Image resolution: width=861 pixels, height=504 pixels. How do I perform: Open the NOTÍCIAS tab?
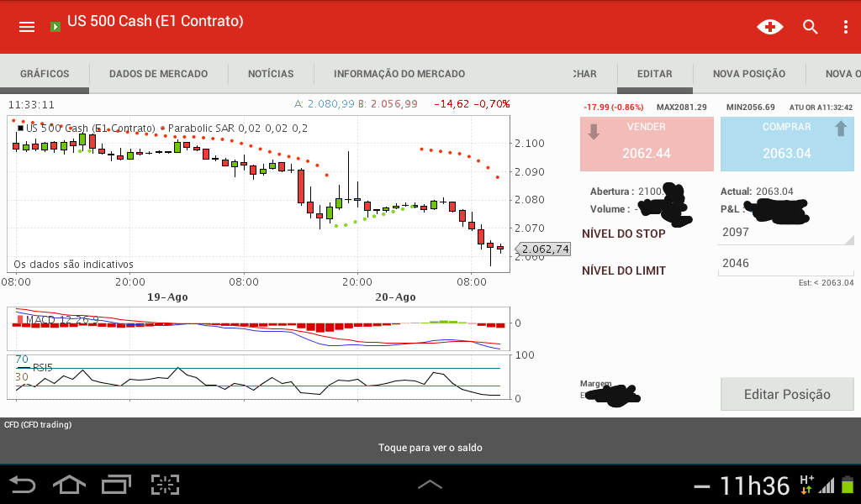[x=271, y=74]
